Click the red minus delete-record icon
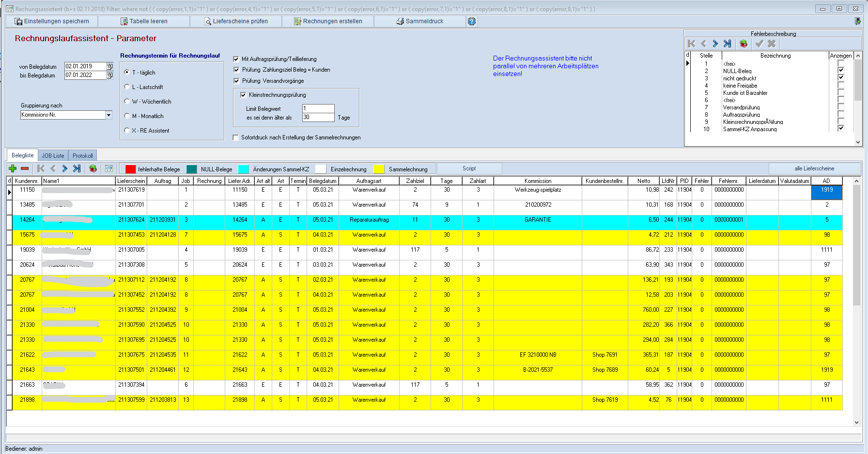This screenshot has height=454, width=868. (x=25, y=168)
